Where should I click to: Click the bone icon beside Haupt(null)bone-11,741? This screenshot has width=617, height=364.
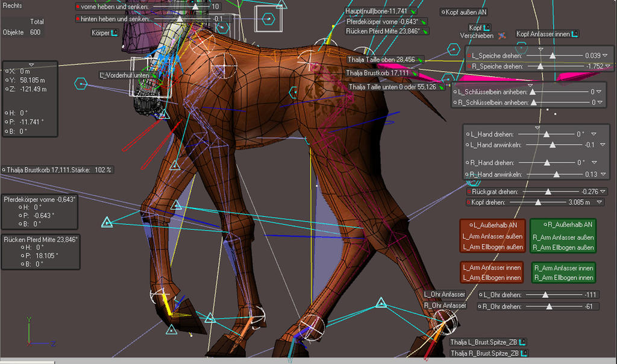pyautogui.click(x=413, y=12)
